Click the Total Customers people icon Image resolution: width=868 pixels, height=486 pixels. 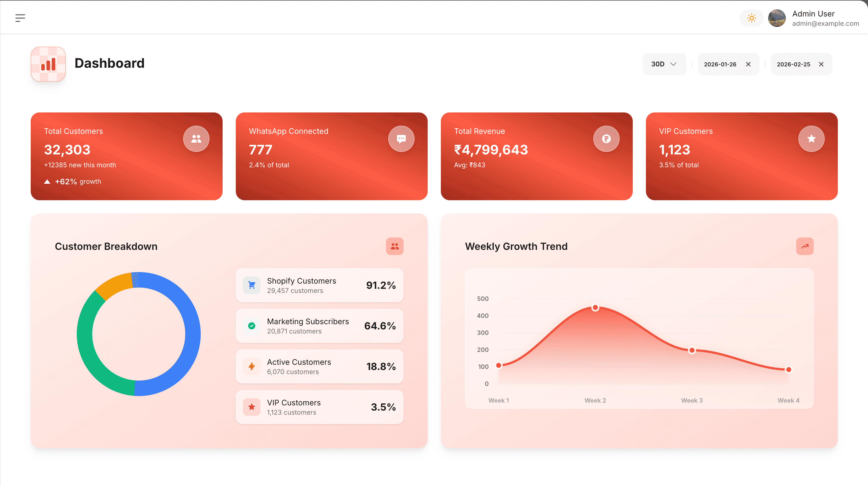coord(196,139)
